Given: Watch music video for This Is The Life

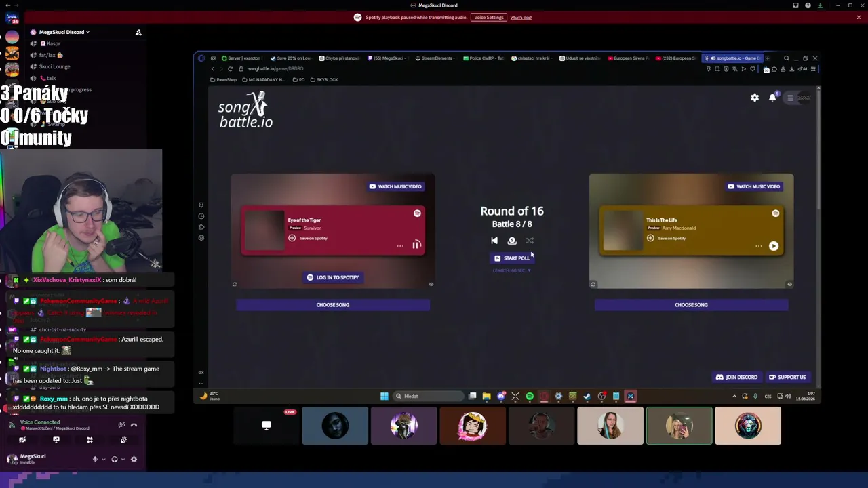Looking at the screenshot, I should pos(754,186).
